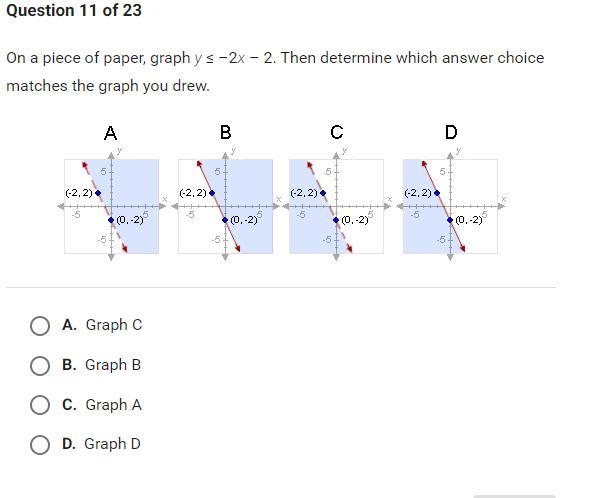
Task: Click the 'Graph D' answer text
Action: (x=113, y=444)
